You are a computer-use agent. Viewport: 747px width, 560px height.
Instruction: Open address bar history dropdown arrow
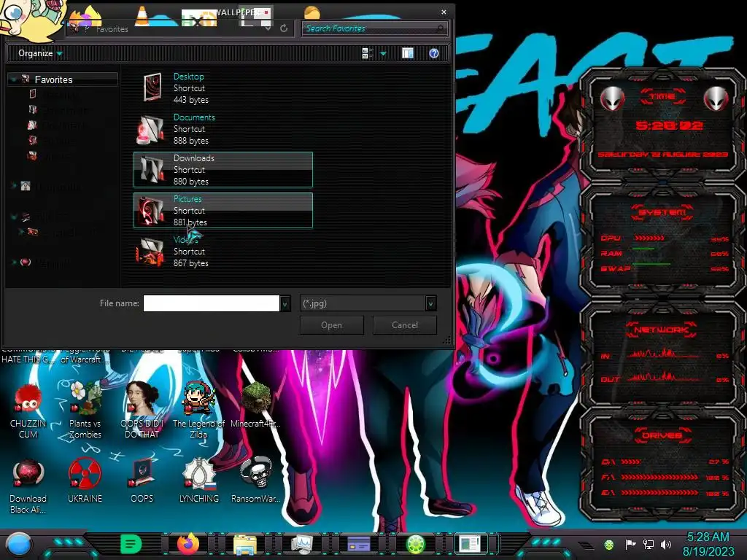[268, 28]
